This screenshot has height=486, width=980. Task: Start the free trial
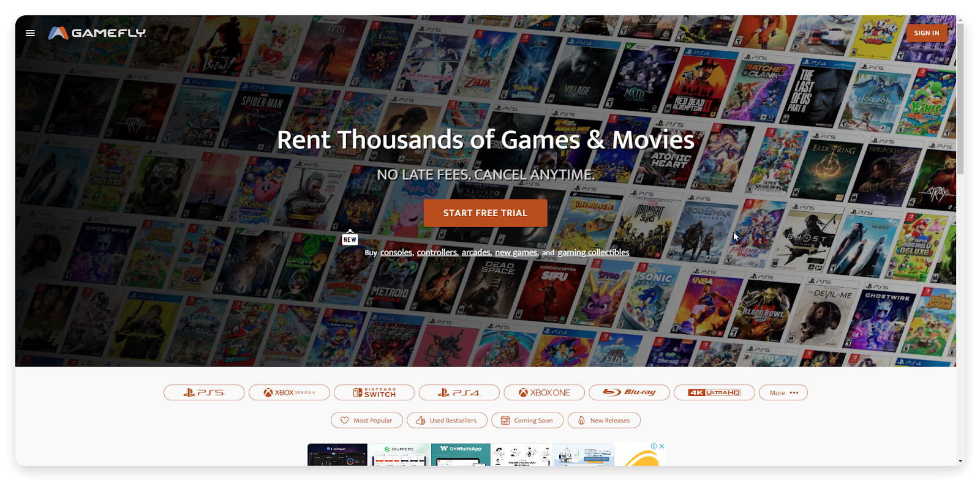point(485,213)
